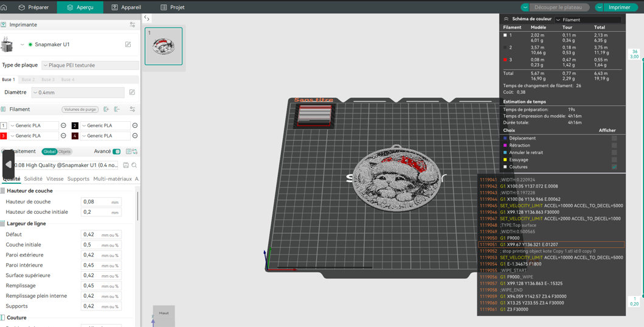Click the Haut view cube face
This screenshot has width=644, height=327.
coord(164,313)
